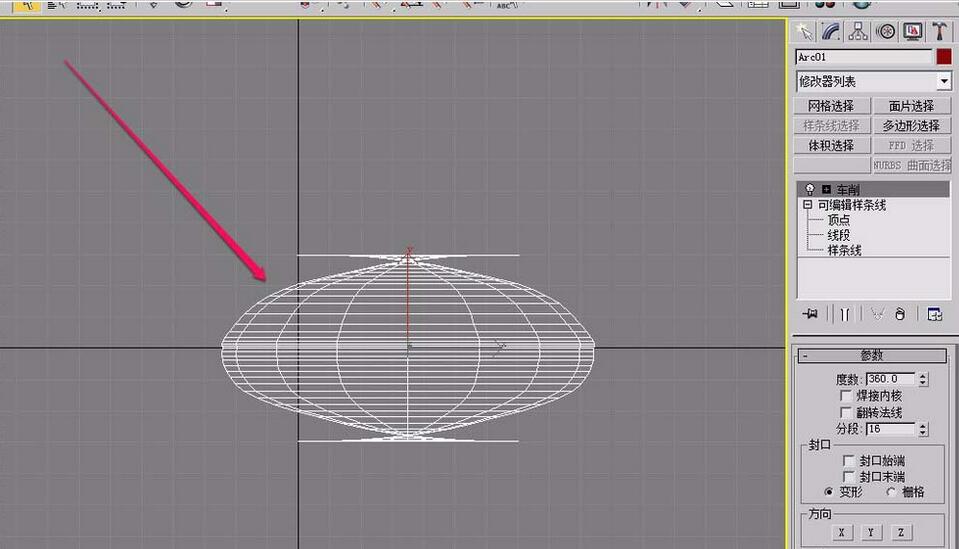959x549 pixels.
Task: Open the Utilities hammer tab
Action: (x=939, y=31)
